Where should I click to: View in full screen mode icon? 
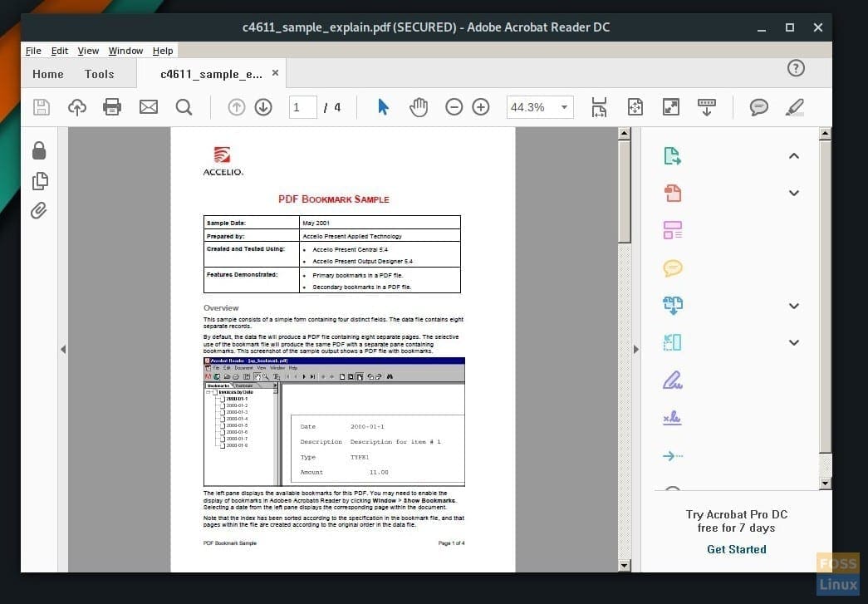pos(671,107)
